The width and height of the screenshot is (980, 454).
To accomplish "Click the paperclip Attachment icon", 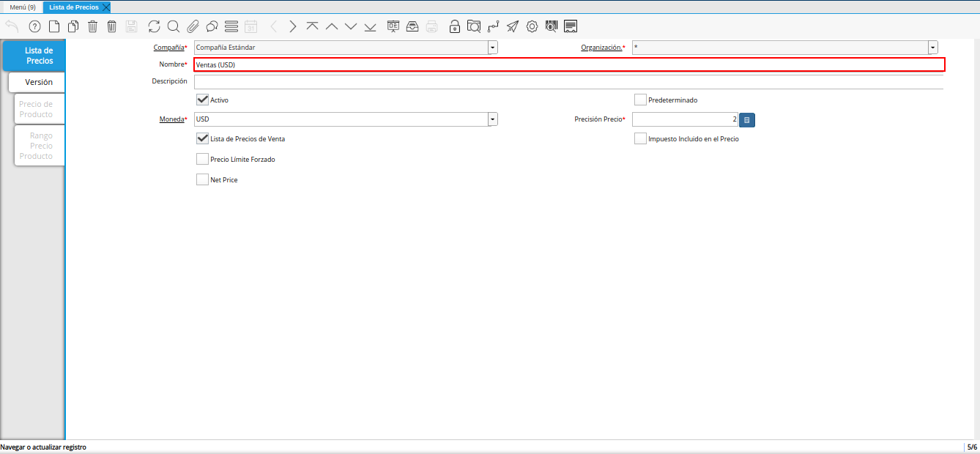I will point(193,26).
